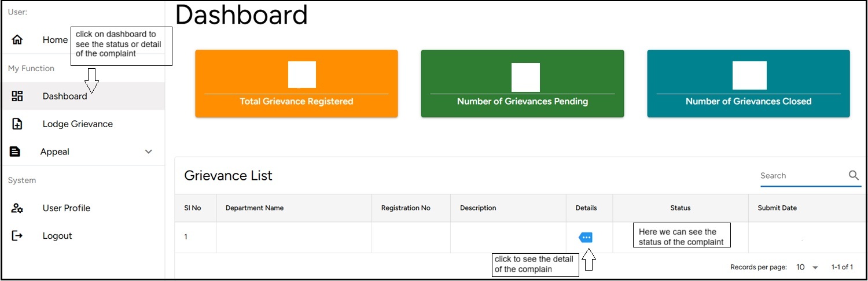Click the Dashboard grid icon
Viewport: 868px width, 281px height.
click(x=17, y=97)
